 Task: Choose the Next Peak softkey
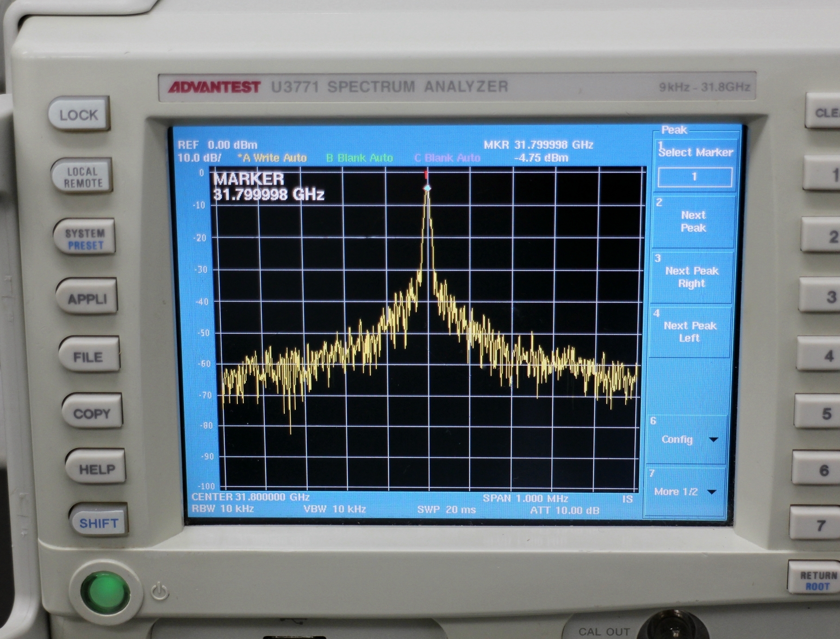[x=693, y=221]
